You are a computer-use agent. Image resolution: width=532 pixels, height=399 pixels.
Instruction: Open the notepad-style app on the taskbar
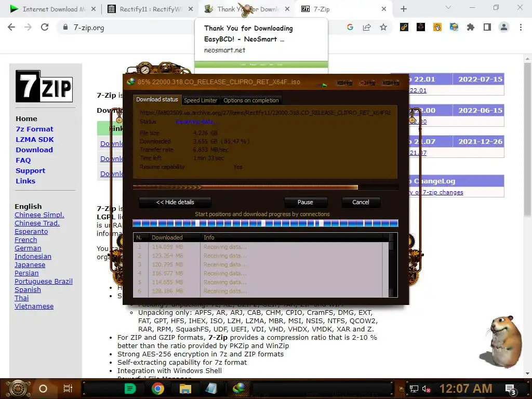click(x=211, y=389)
